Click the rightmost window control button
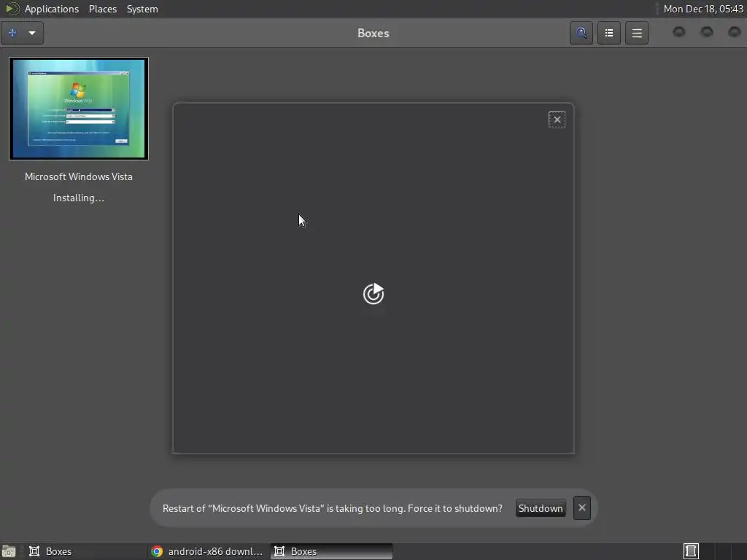The image size is (747, 560). [734, 32]
